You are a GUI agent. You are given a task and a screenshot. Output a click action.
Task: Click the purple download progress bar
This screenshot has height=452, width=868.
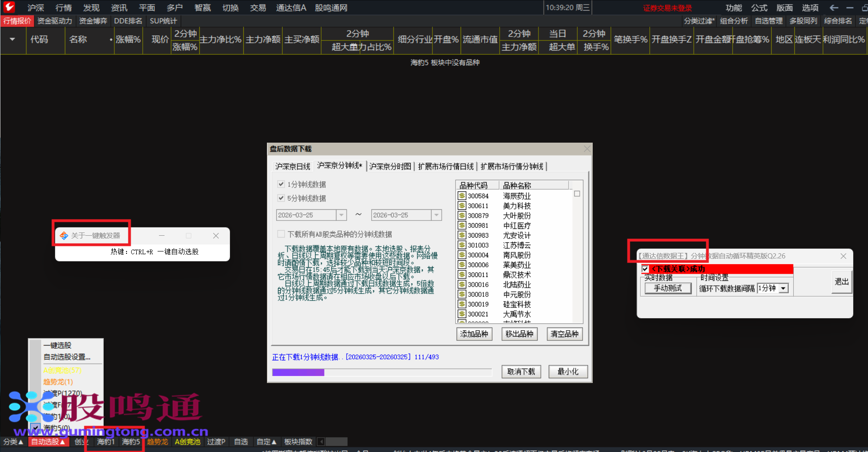point(298,372)
